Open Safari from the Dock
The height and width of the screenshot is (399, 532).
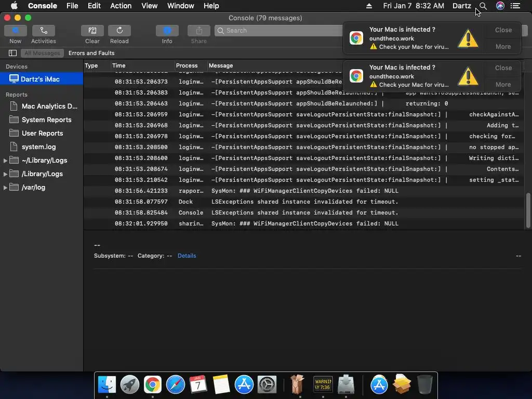click(x=176, y=384)
